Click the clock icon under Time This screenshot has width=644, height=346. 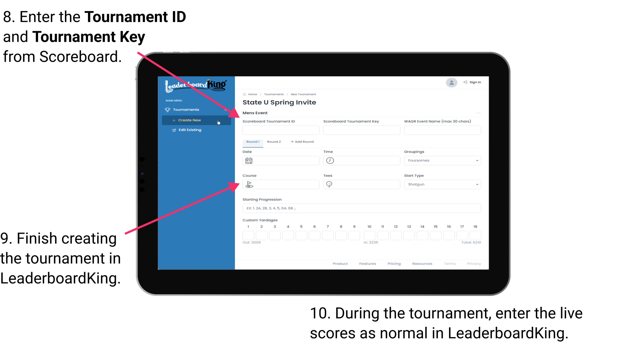click(330, 161)
